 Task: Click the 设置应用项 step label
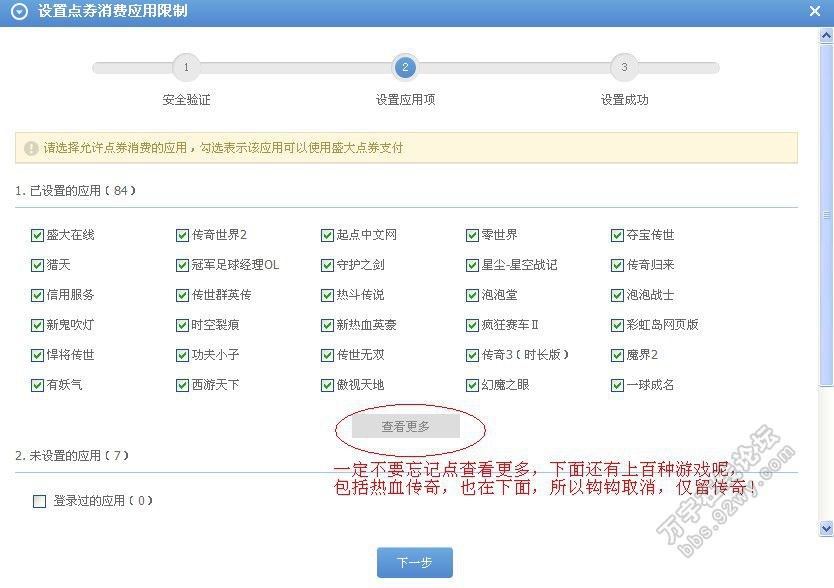[x=405, y=100]
